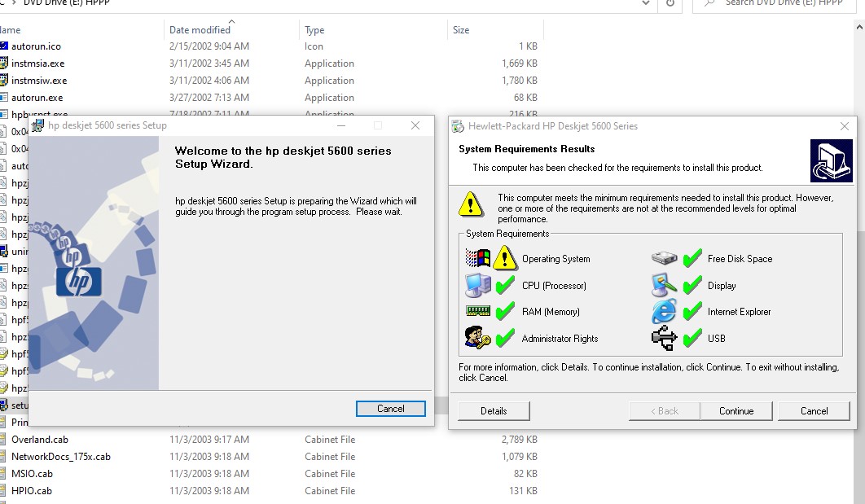Sort files by Type column header

click(314, 30)
